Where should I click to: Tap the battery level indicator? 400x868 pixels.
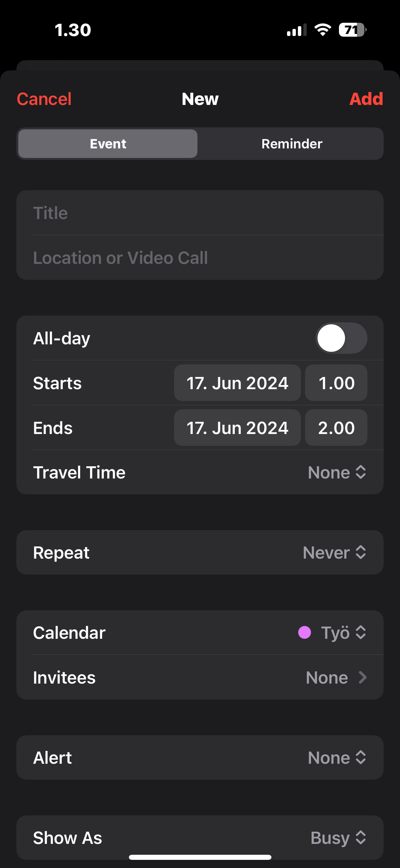(352, 30)
